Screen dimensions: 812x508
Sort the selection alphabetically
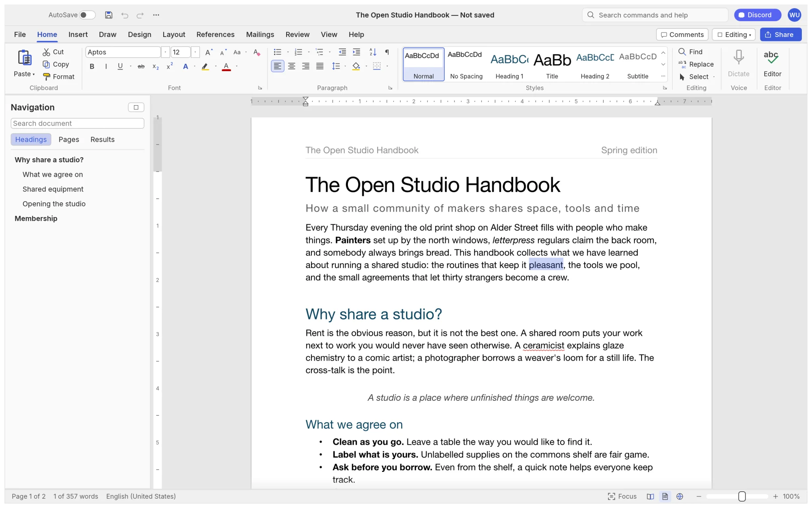[373, 52]
